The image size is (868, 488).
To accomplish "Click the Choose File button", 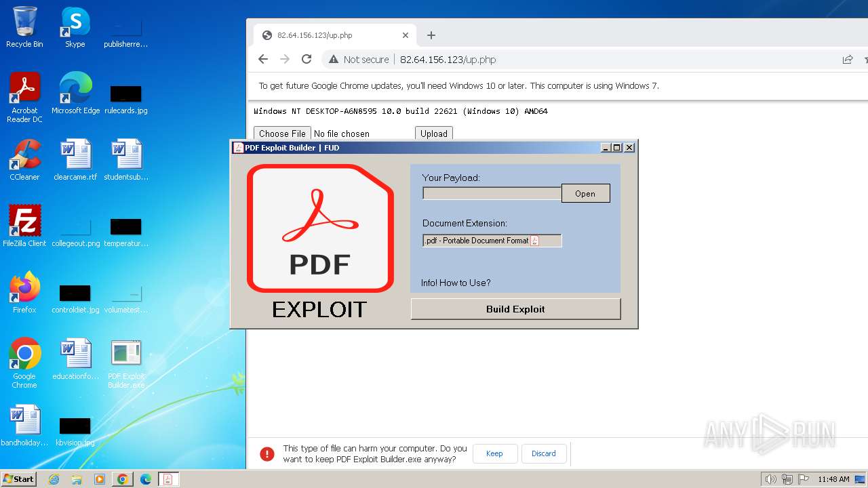I will pos(282,134).
